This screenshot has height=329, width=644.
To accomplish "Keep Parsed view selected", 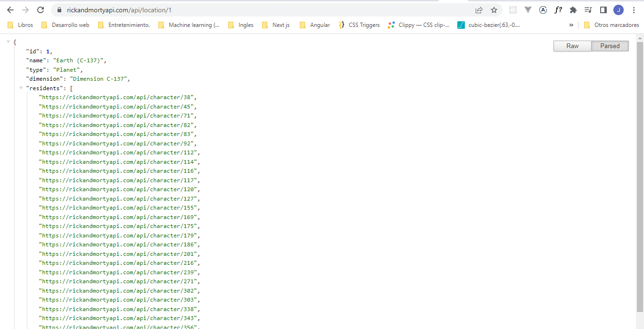I will 610,46.
